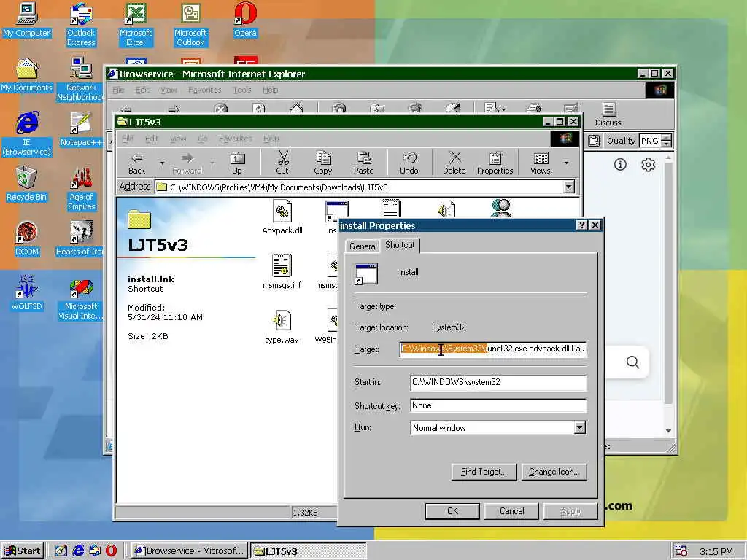Switch to LJT5v3 taskbar button
The width and height of the screenshot is (747, 560).
(309, 551)
